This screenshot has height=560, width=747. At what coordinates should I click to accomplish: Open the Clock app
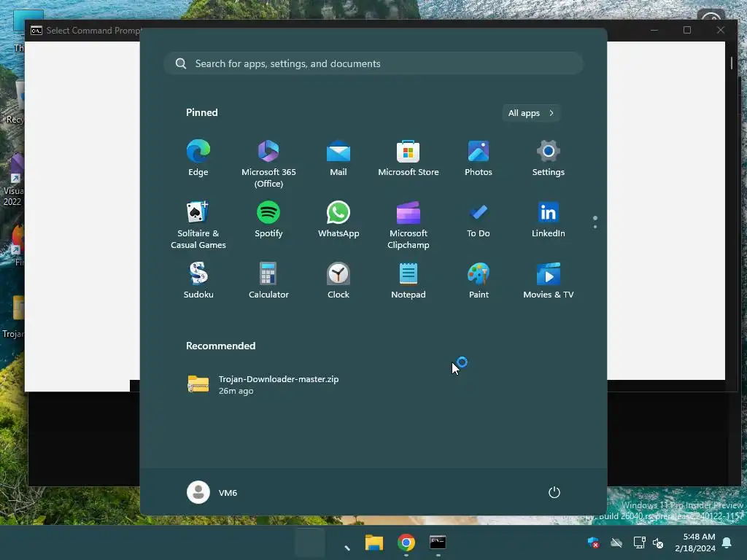coord(338,281)
